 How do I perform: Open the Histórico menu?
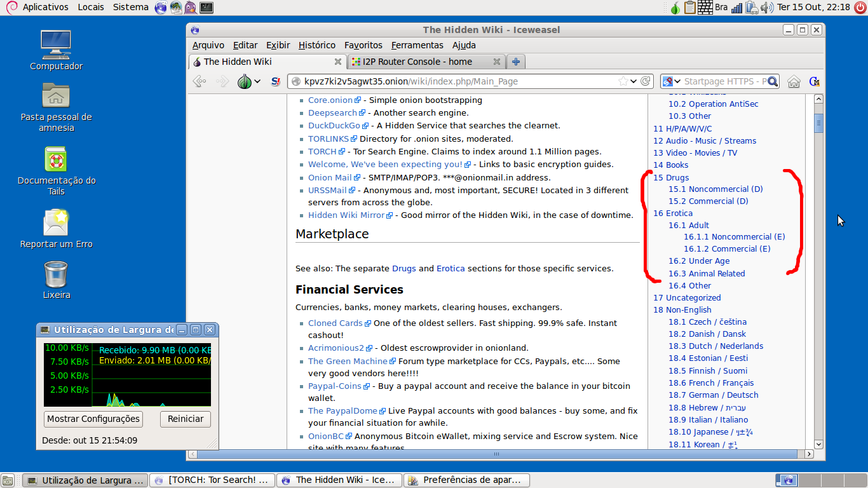point(317,45)
